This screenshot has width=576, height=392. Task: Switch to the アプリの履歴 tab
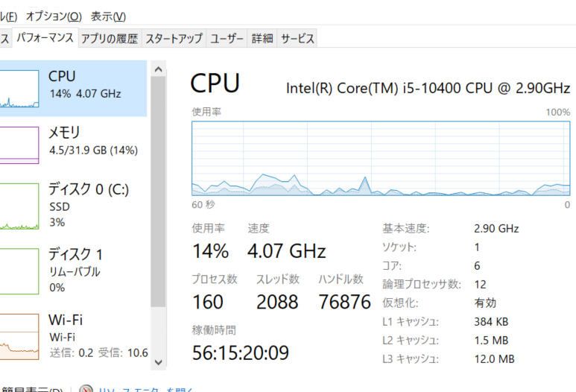(x=110, y=39)
